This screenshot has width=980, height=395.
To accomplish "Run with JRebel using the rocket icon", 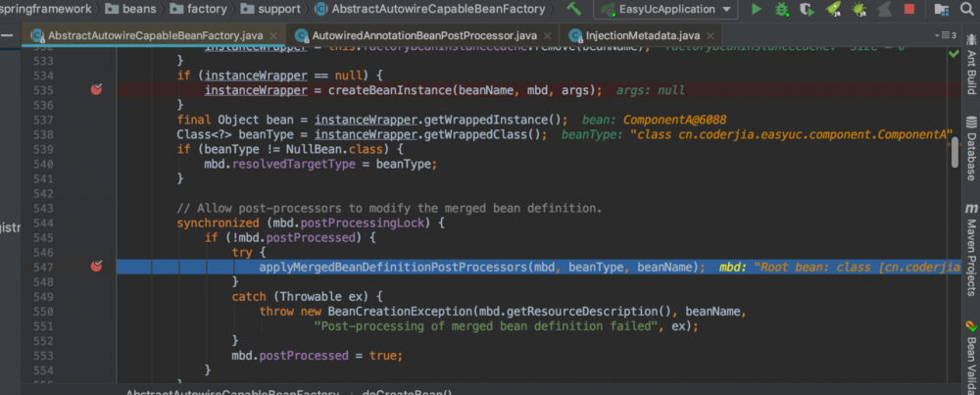I will [833, 9].
